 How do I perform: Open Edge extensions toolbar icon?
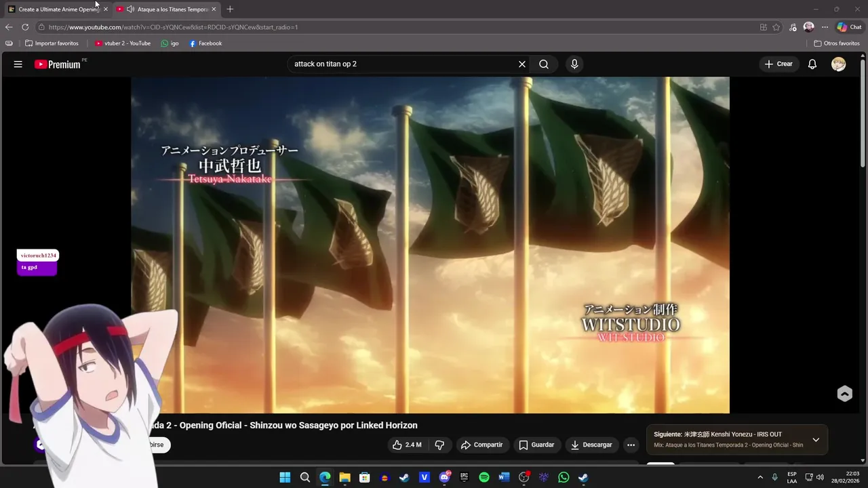coord(793,27)
